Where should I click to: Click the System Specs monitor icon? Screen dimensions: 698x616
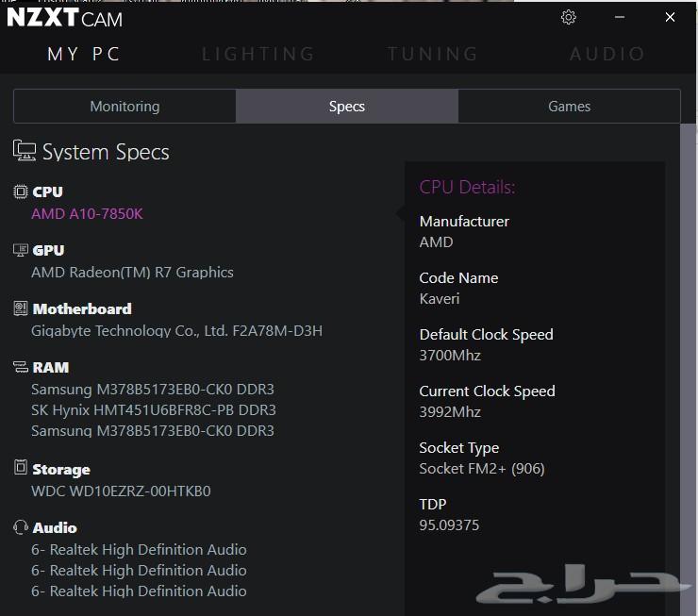click(24, 150)
